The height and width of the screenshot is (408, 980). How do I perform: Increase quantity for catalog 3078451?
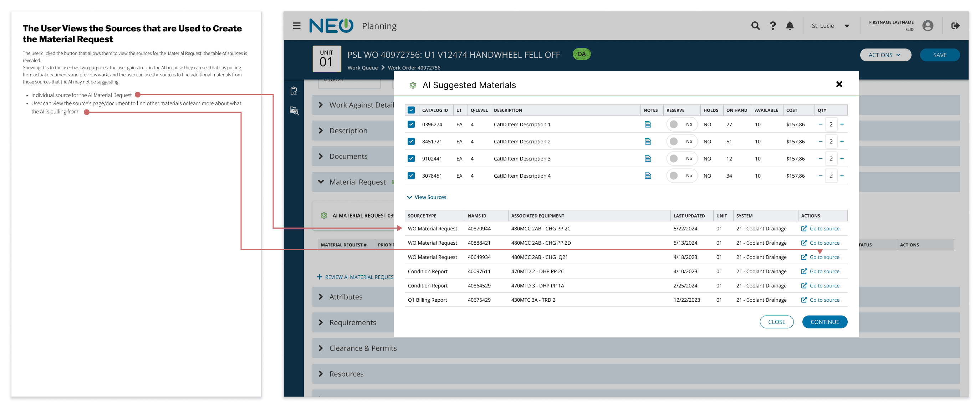click(842, 176)
